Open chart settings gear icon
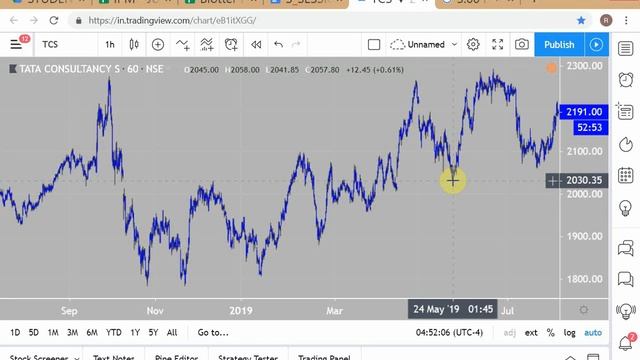 473,44
